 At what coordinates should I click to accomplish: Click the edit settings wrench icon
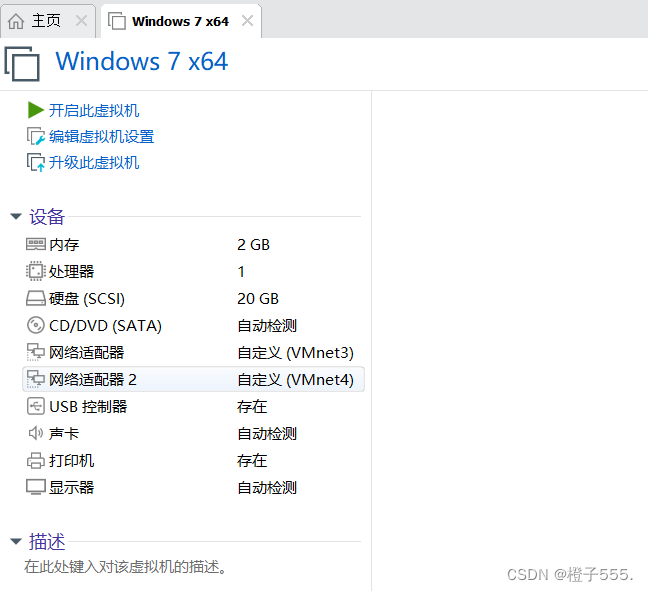tap(36, 136)
